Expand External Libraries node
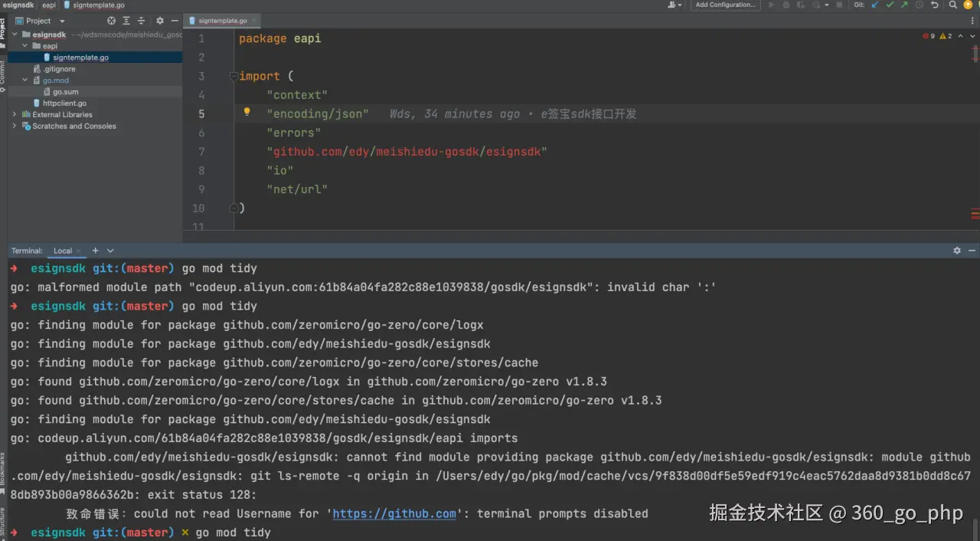This screenshot has width=980, height=541. [15, 114]
